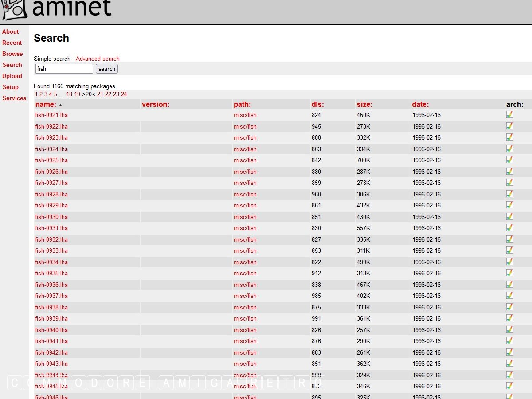Download fish-0927.lha file link
The height and width of the screenshot is (399, 532).
(x=51, y=183)
